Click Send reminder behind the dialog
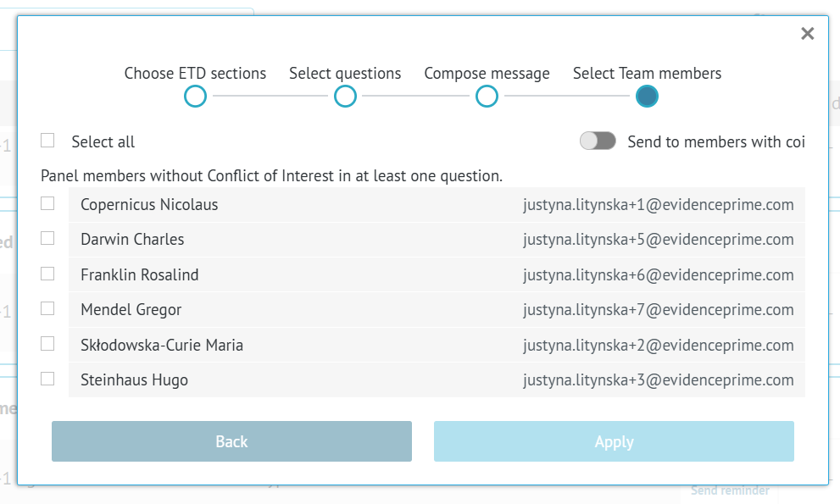 pos(730,491)
